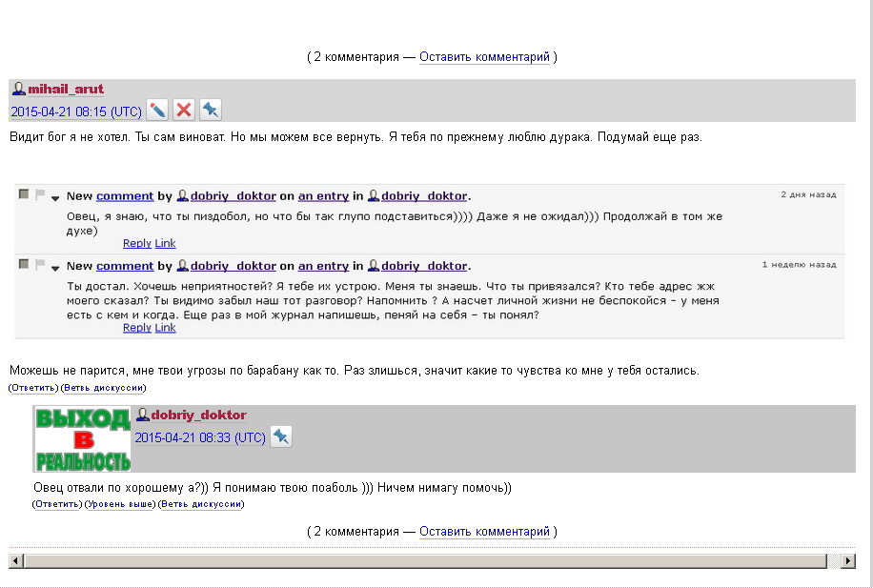Viewport: 873px width, 588px height.
Task: Collapse the '2 дня назад' notification arrow
Action: [55, 197]
